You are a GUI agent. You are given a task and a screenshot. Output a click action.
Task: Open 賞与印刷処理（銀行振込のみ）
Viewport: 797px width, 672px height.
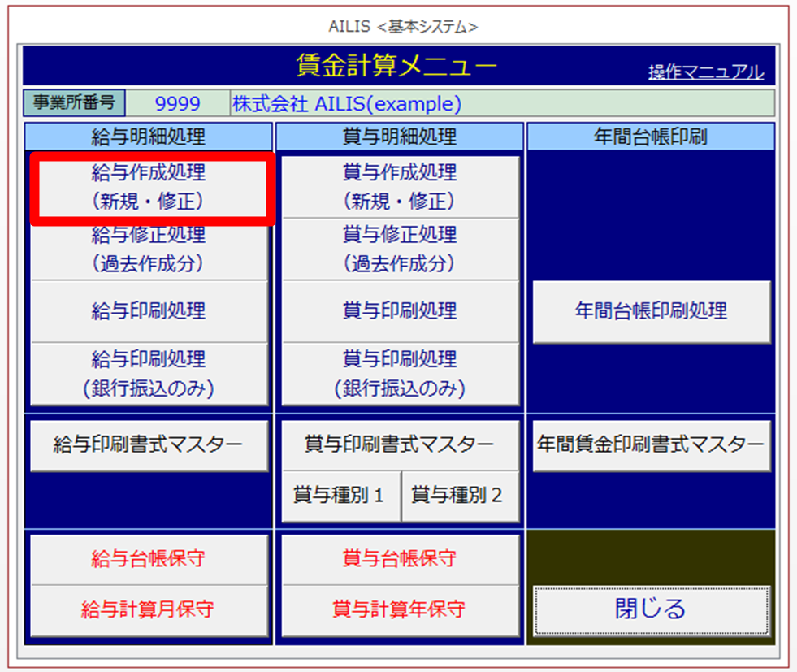pyautogui.click(x=400, y=374)
